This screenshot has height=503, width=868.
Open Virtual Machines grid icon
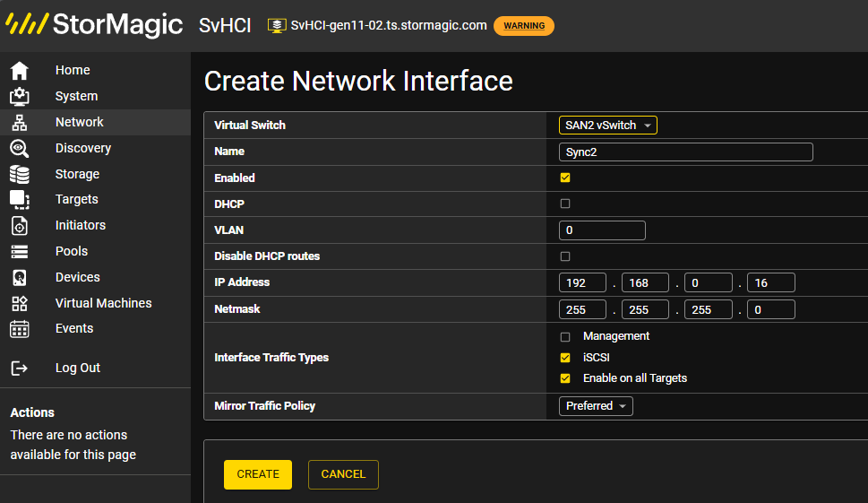[x=20, y=304]
